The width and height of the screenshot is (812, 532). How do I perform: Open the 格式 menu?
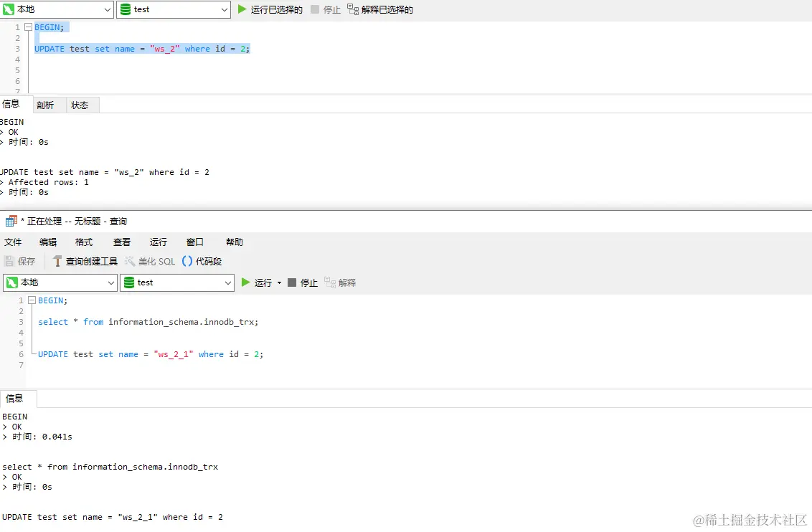click(x=84, y=242)
